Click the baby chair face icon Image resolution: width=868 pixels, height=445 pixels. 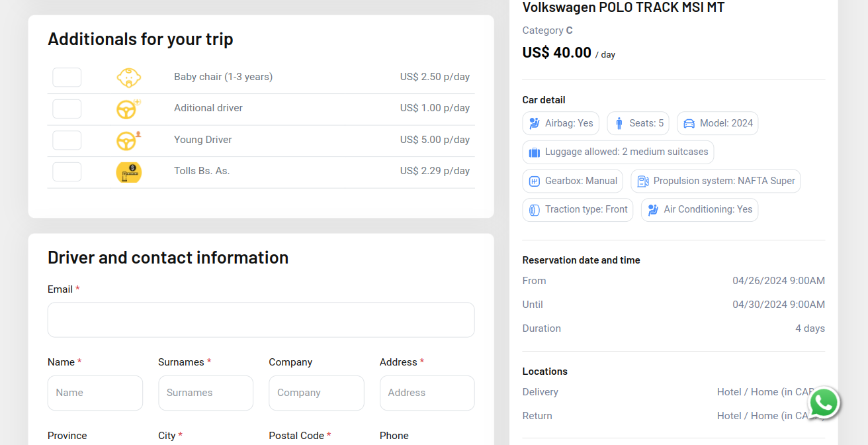coord(128,77)
